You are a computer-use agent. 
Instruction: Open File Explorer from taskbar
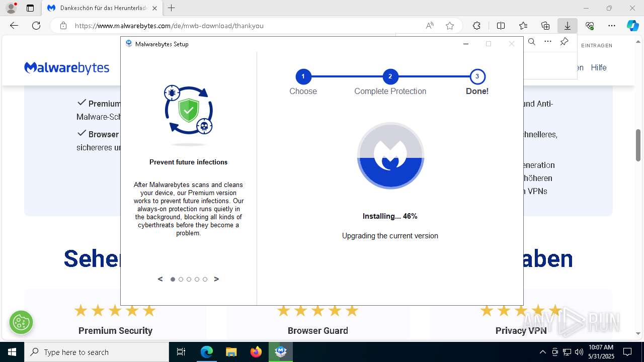(231, 352)
